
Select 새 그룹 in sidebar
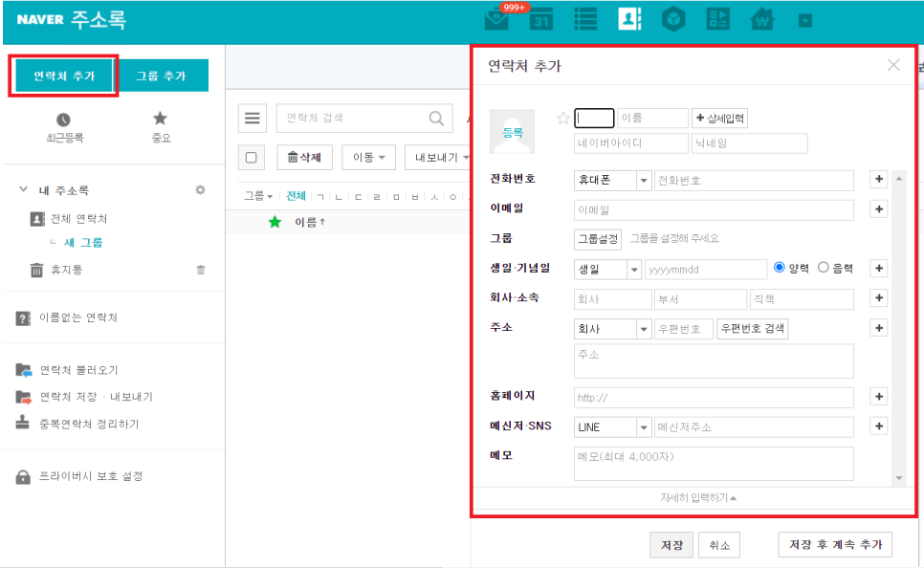pos(83,242)
